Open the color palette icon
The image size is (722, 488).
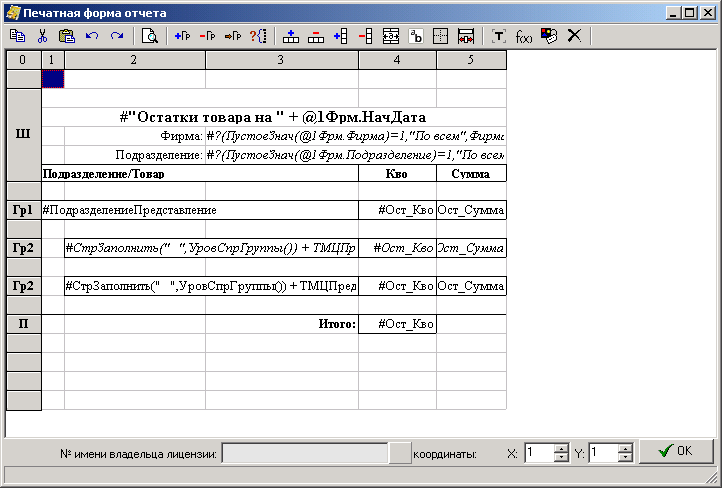pyautogui.click(x=549, y=36)
